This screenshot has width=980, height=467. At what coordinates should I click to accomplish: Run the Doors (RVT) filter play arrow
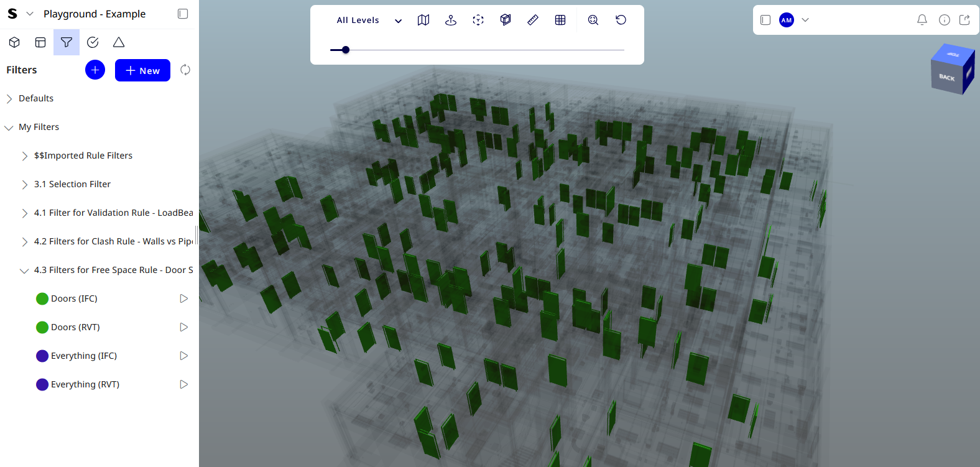[183, 327]
